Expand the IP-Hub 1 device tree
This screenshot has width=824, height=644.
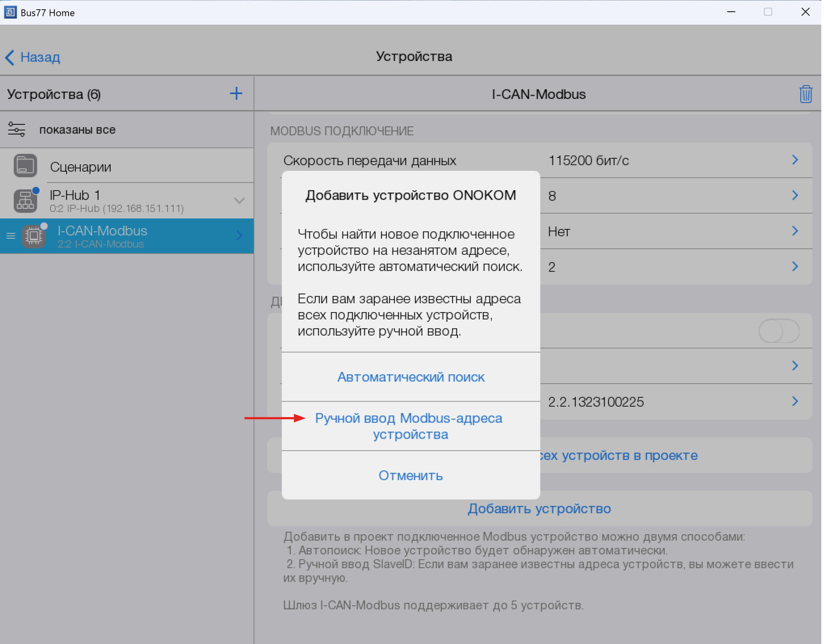[239, 201]
